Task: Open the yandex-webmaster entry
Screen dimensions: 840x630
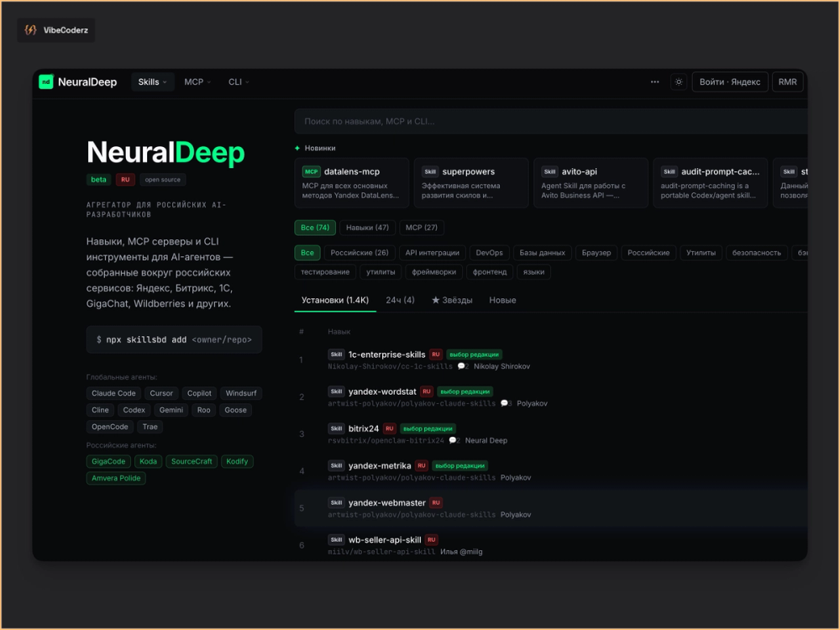Action: pos(386,503)
